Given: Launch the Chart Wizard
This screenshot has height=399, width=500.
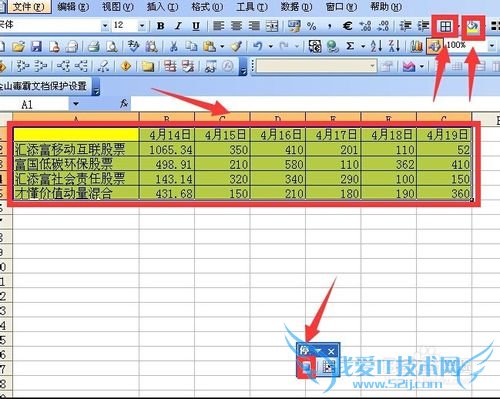Looking at the screenshot, I should (417, 46).
